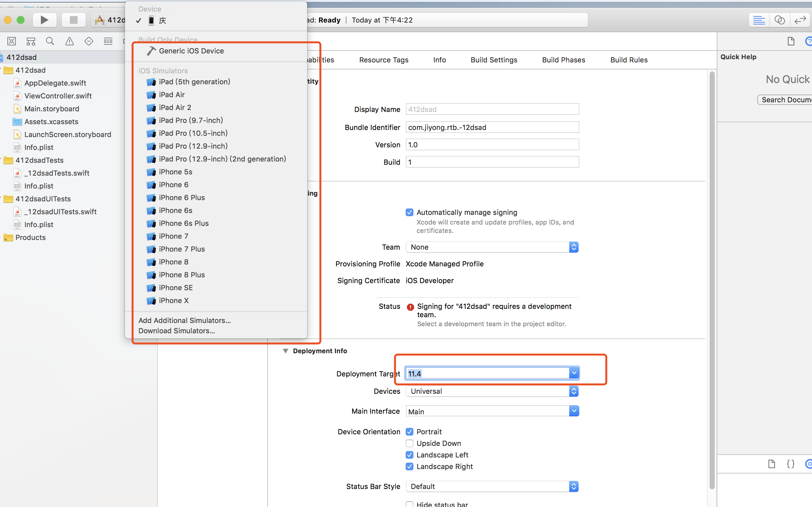Screen dimensions: 812x507
Task: Open the find navigator magnifier icon
Action: click(x=50, y=41)
